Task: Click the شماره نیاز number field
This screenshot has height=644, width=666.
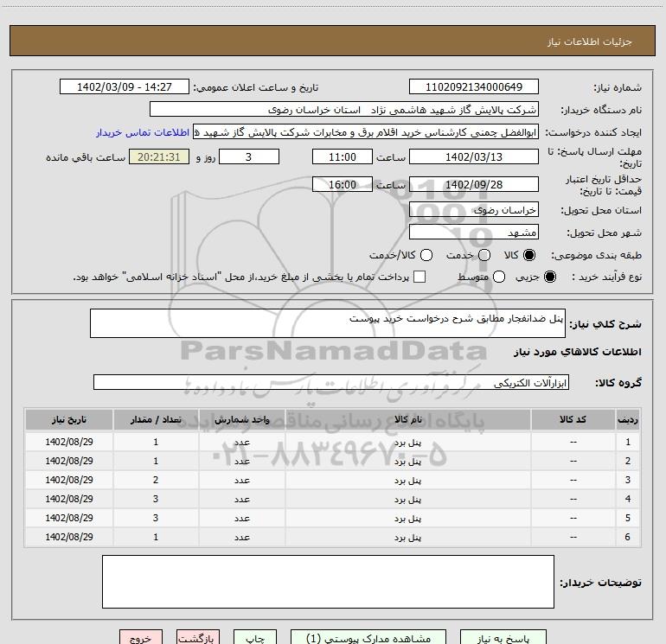Action: pyautogui.click(x=473, y=87)
